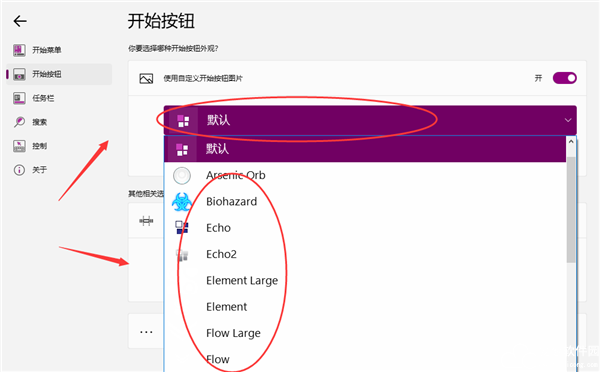
Task: Click the blue Biohazard symbol icon
Action: 181,202
